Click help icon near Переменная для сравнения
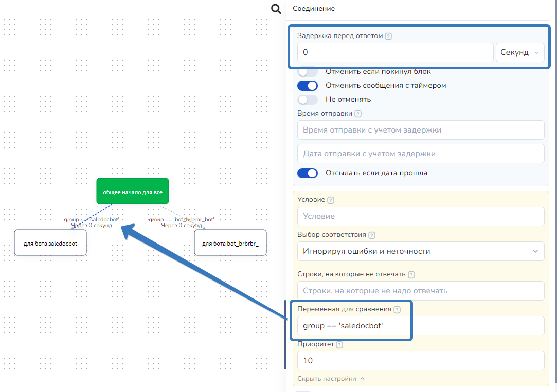Image resolution: width=557 pixels, height=392 pixels. pyautogui.click(x=397, y=309)
